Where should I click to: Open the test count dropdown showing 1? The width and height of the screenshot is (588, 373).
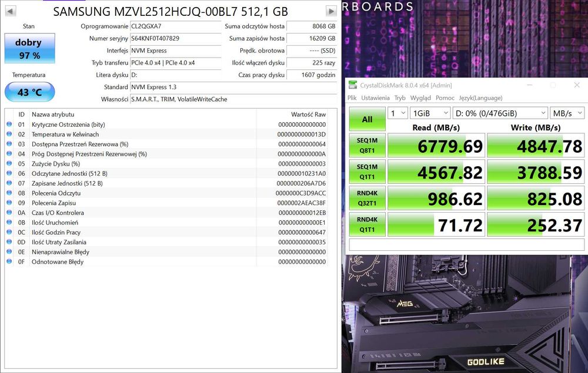tap(397, 113)
